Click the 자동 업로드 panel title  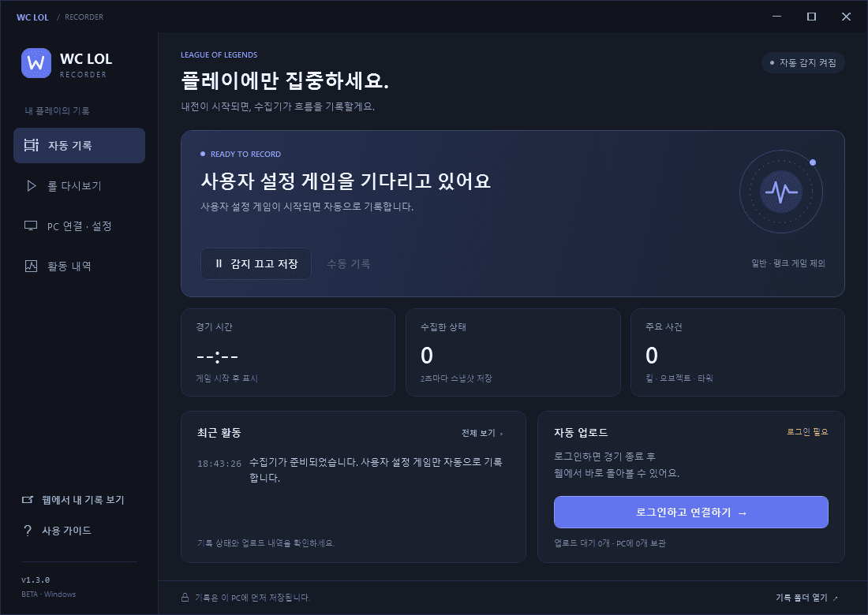(x=581, y=433)
